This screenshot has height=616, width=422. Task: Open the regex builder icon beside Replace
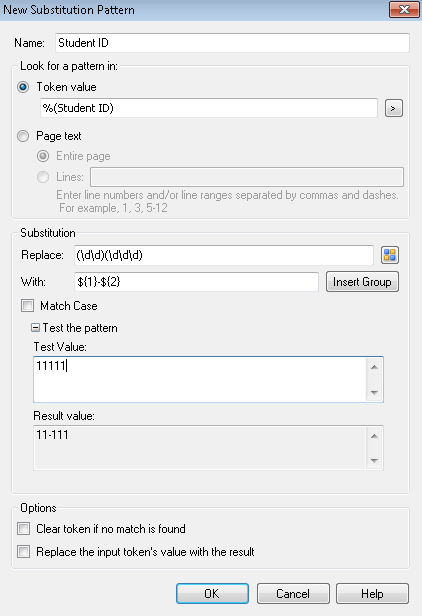click(390, 255)
